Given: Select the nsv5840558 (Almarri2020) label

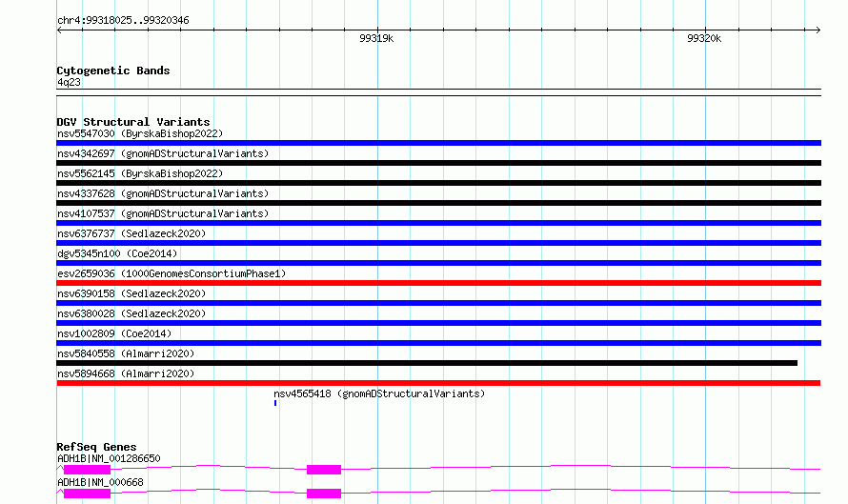Looking at the screenshot, I should 126,353.
